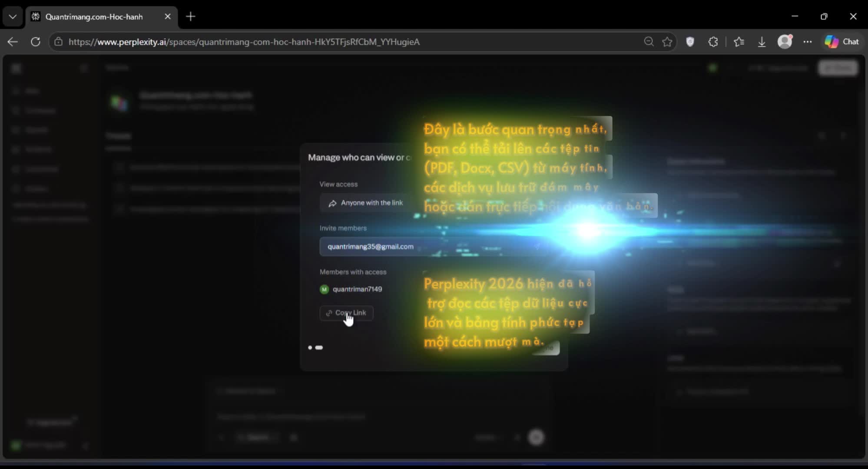Viewport: 868px width, 469px height.
Task: Add this page to favorites
Action: 667,42
